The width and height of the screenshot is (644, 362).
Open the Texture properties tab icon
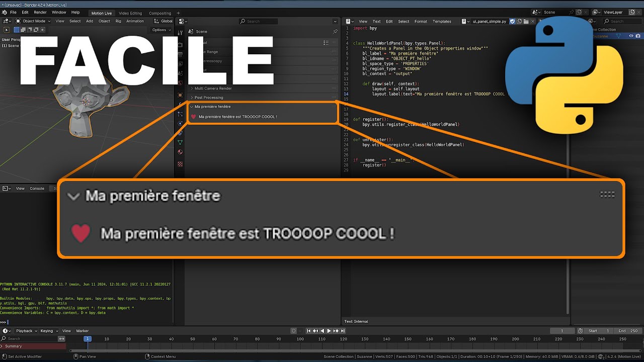[180, 164]
